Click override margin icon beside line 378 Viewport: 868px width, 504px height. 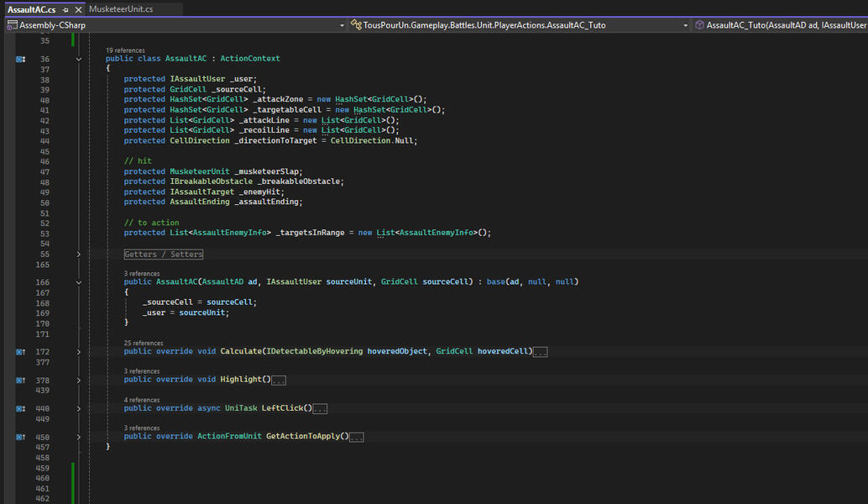point(20,381)
